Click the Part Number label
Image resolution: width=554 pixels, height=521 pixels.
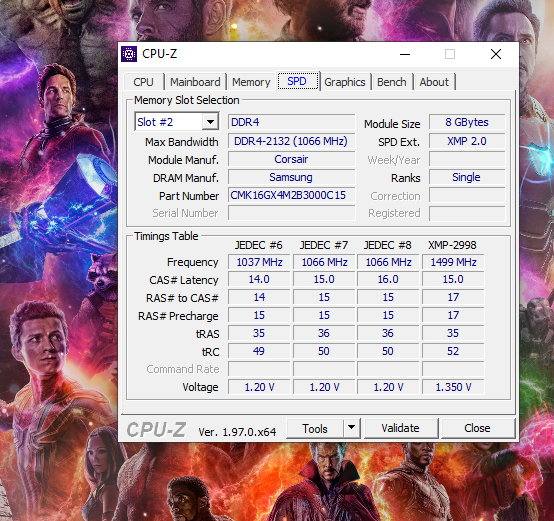tap(189, 196)
